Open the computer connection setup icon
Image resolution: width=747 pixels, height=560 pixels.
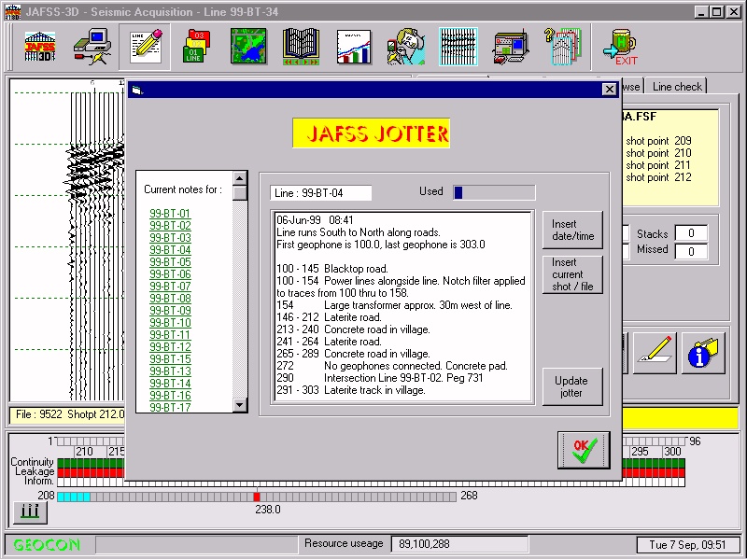tap(92, 46)
